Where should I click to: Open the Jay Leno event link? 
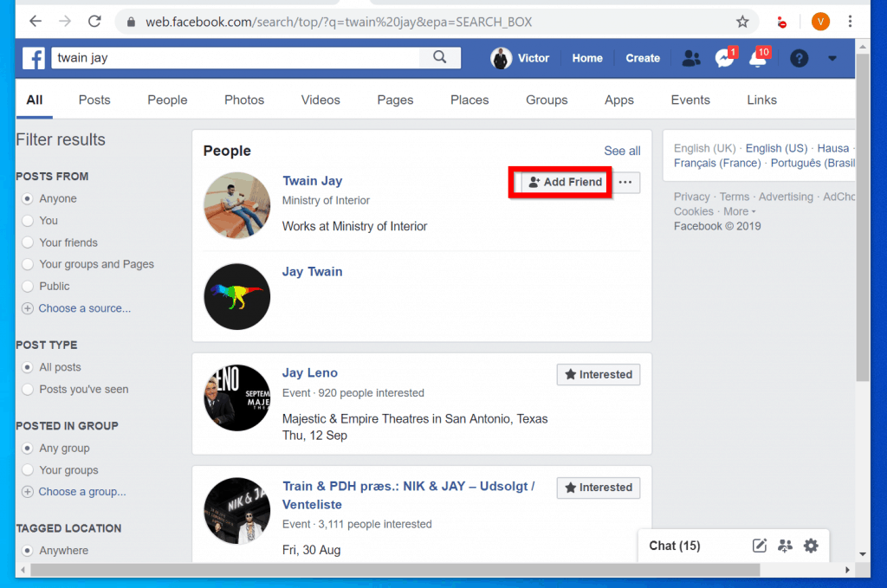[310, 372]
